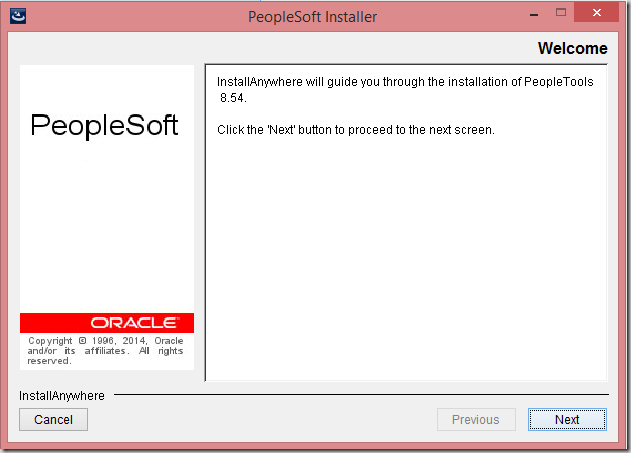Screen dimensions: 631x453
Task: Click the Next button to proceed
Action: [567, 420]
